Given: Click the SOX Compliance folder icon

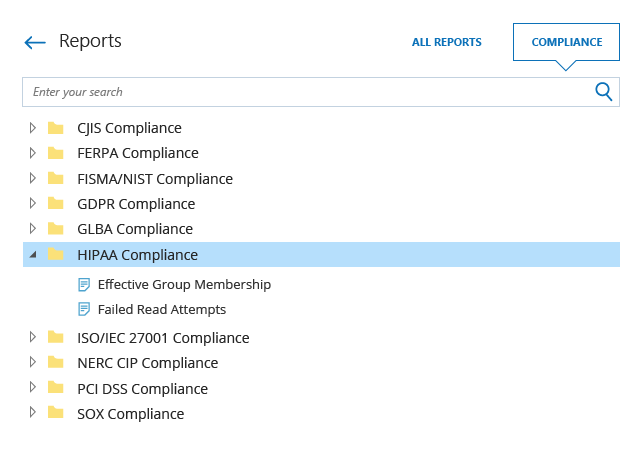Looking at the screenshot, I should [56, 414].
